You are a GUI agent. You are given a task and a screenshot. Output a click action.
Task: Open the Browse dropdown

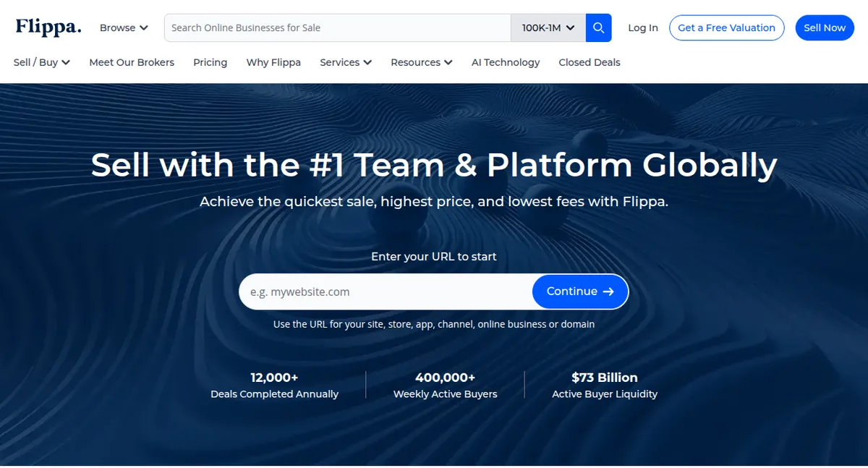pos(124,27)
